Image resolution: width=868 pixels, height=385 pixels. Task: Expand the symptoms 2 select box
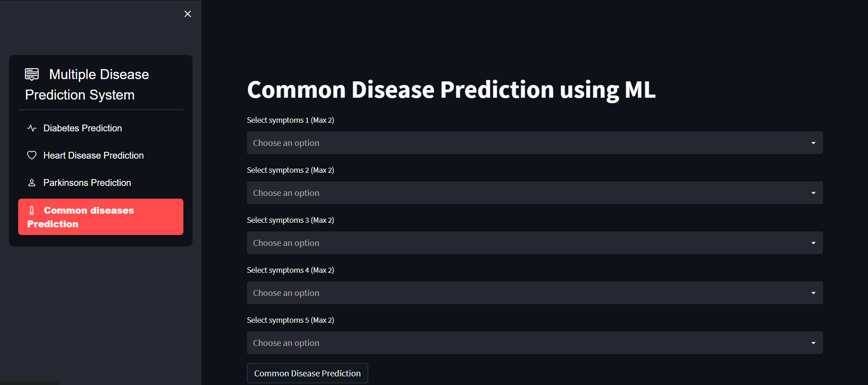pyautogui.click(x=527, y=193)
